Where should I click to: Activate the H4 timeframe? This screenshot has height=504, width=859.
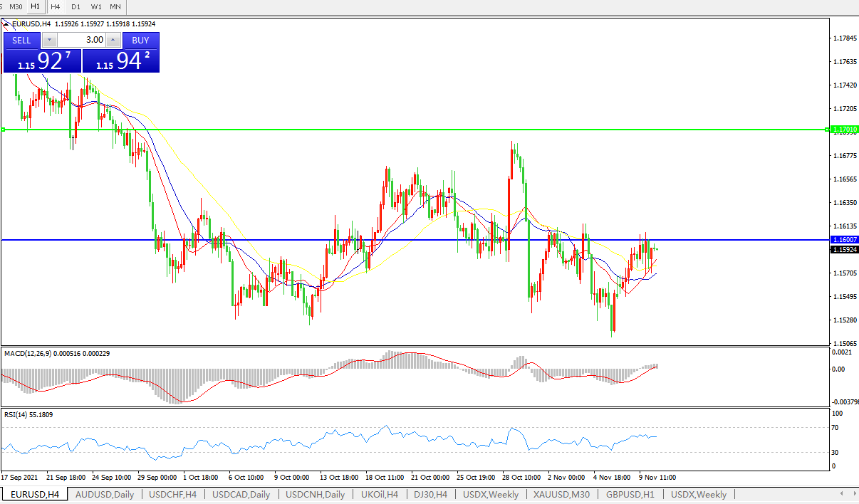pyautogui.click(x=56, y=6)
